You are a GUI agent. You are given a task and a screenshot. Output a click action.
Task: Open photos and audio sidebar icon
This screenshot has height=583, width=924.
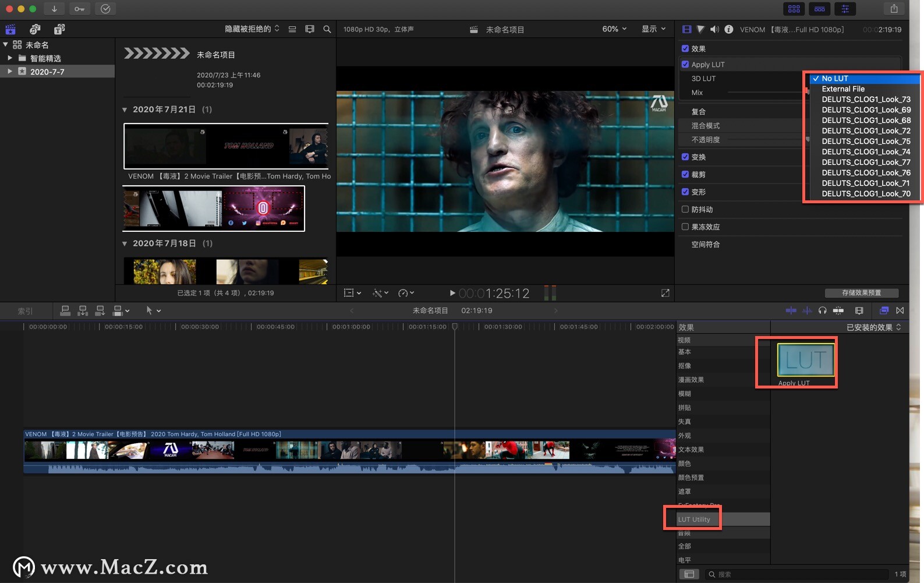35,29
